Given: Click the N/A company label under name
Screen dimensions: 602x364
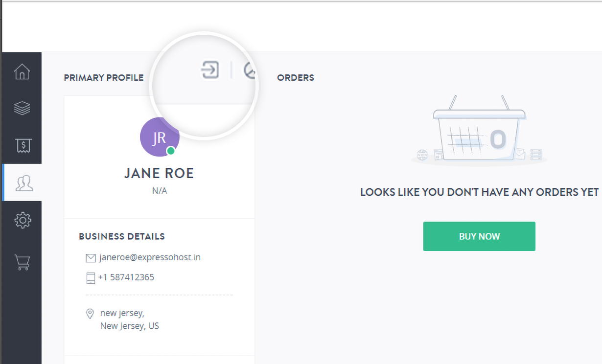Looking at the screenshot, I should (159, 191).
